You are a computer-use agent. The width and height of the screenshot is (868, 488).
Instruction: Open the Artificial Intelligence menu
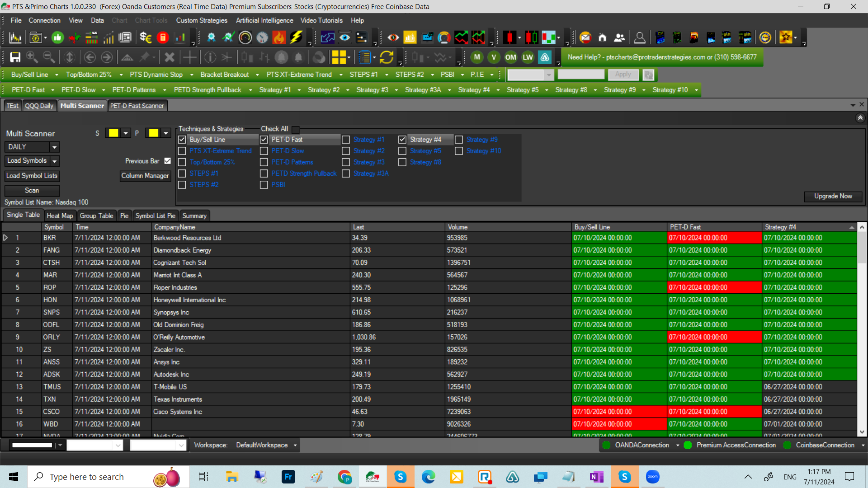click(264, 20)
